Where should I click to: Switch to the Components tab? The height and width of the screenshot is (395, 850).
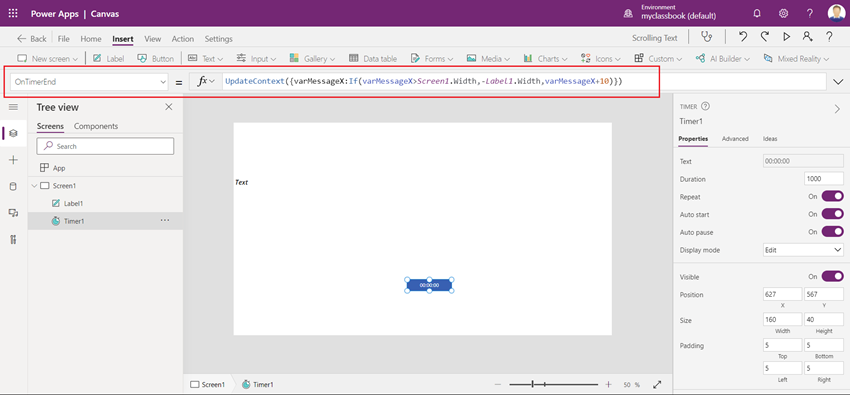point(96,126)
